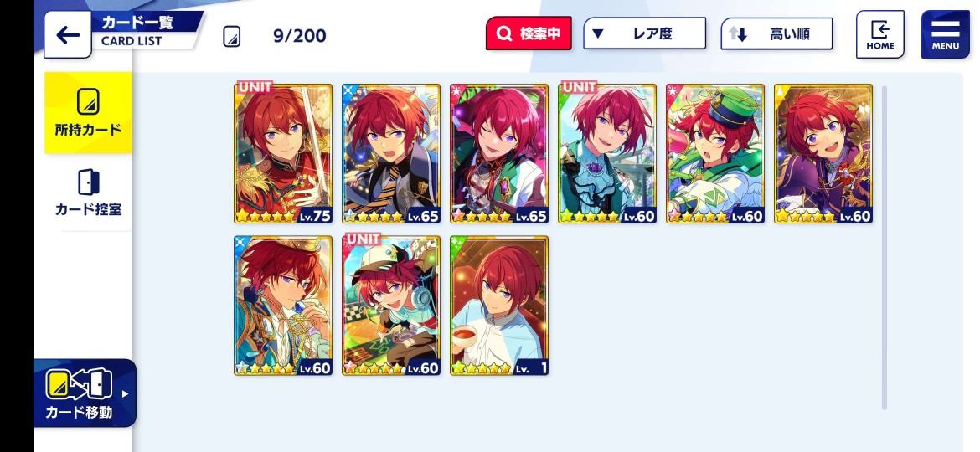Tap the カード移動 card swap icon
Image resolution: width=980 pixels, height=452 pixels.
click(79, 384)
